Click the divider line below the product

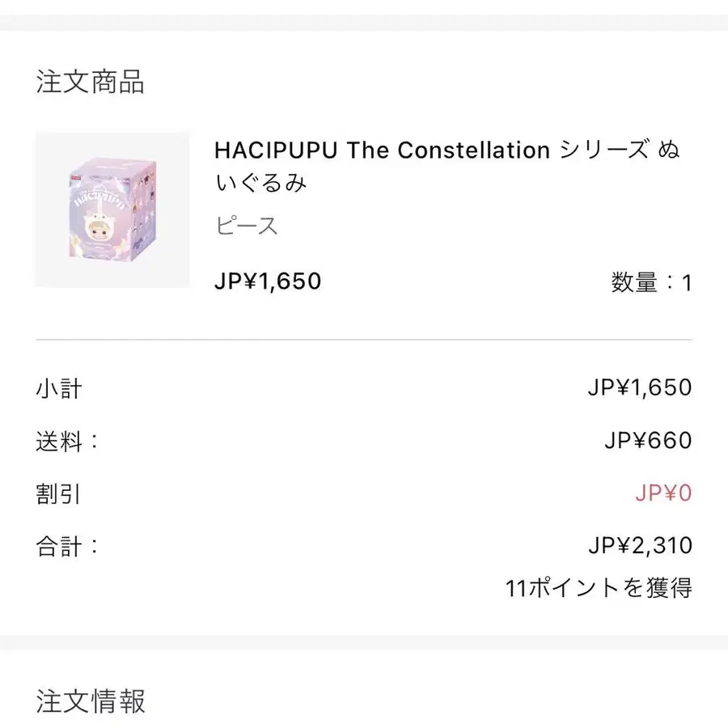(364, 340)
